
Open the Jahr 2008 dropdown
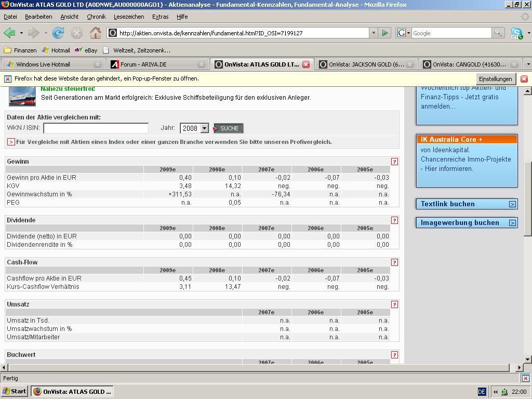204,128
